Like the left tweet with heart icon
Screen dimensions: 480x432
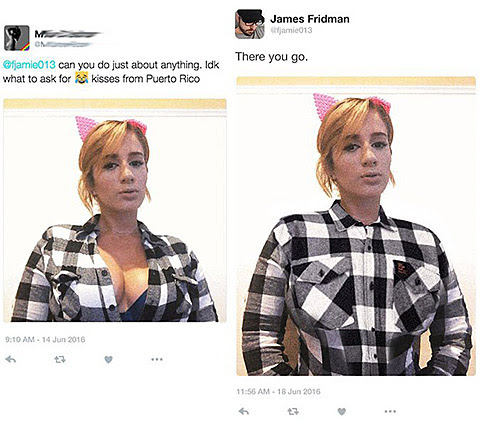(x=108, y=359)
